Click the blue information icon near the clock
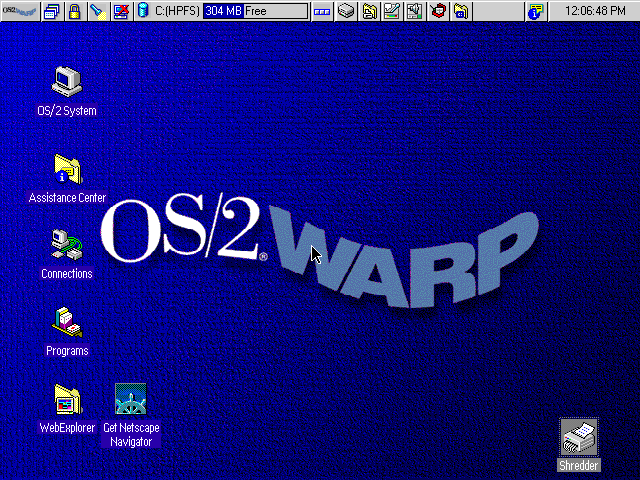 536,12
